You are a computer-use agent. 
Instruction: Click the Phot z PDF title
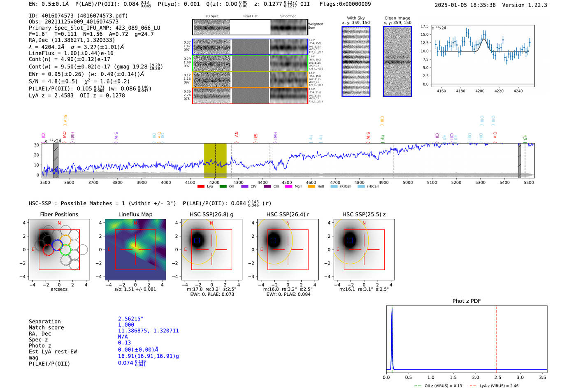467,301
